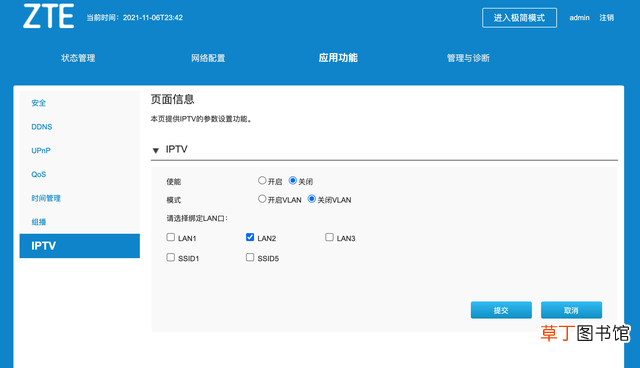This screenshot has width=640, height=368.
Task: Click the 模式 label
Action: tap(173, 200)
